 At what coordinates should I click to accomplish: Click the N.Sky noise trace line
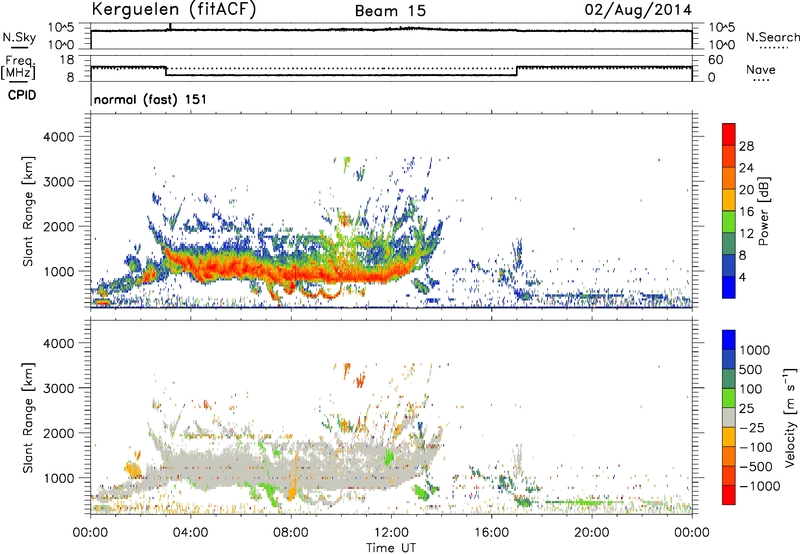[x=391, y=30]
